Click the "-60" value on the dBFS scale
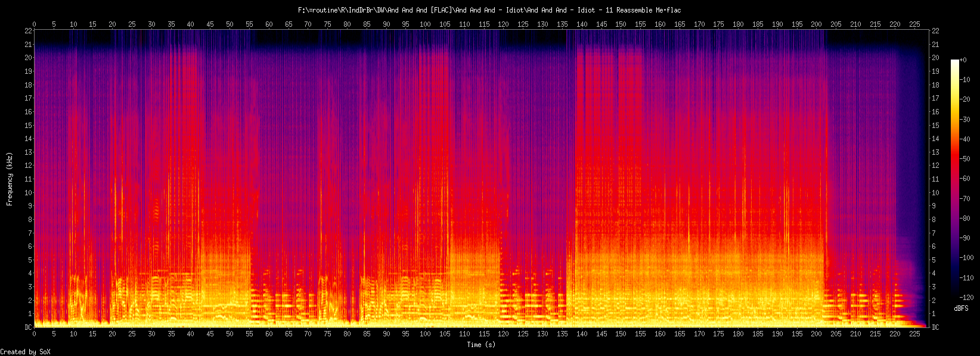The image size is (980, 356). click(965, 179)
